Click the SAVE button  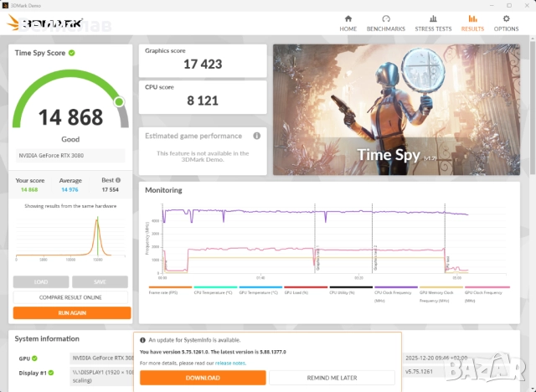click(100, 282)
